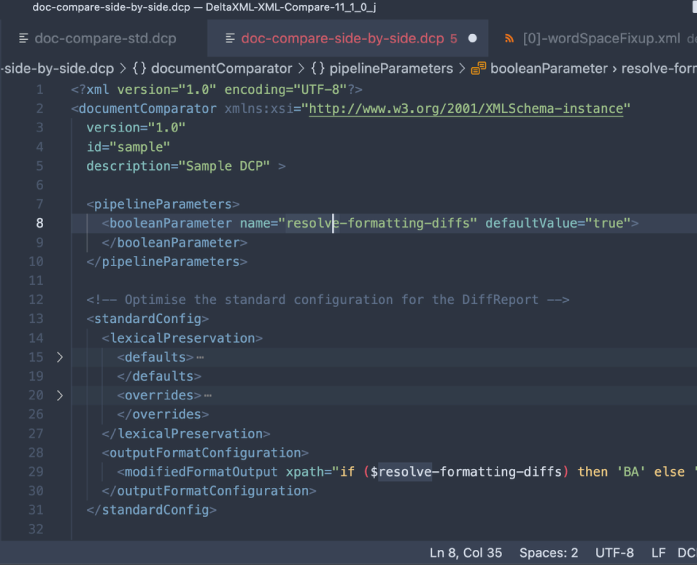This screenshot has width=697, height=565.
Task: Click the unsaved-changes dot on the active tab
Action: 472,39
